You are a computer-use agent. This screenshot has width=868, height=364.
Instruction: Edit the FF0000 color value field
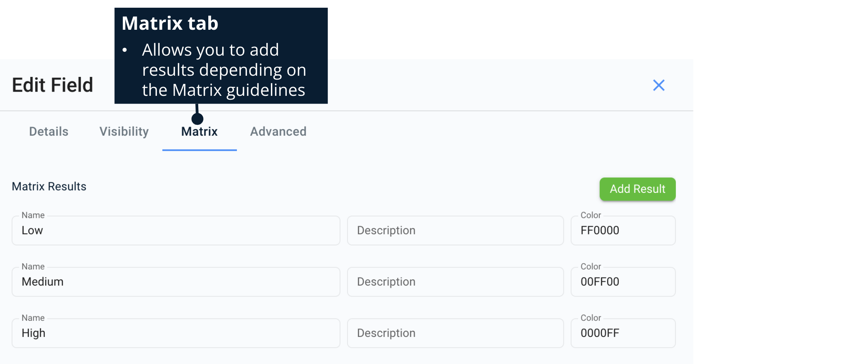623,230
